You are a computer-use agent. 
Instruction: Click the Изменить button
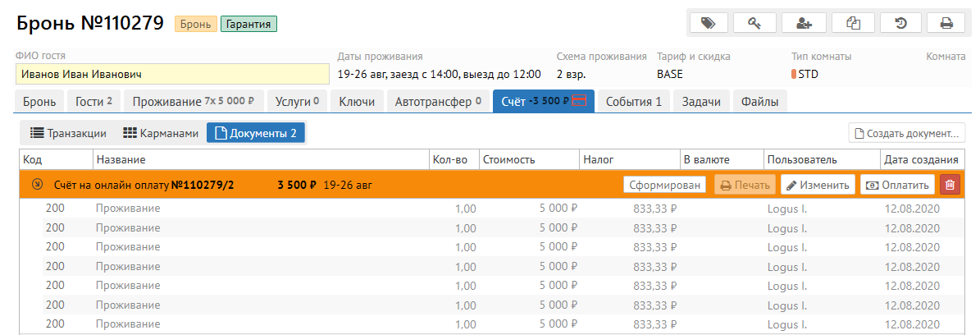pos(818,185)
